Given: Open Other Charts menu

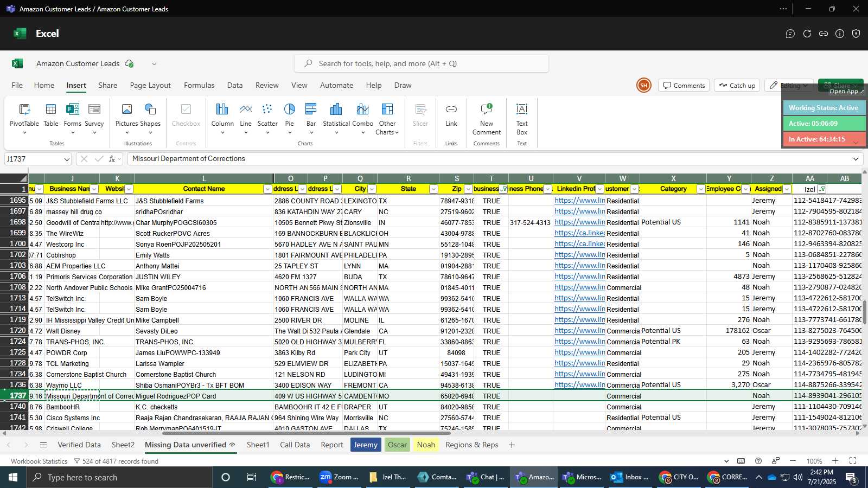Looking at the screenshot, I should coord(387,119).
